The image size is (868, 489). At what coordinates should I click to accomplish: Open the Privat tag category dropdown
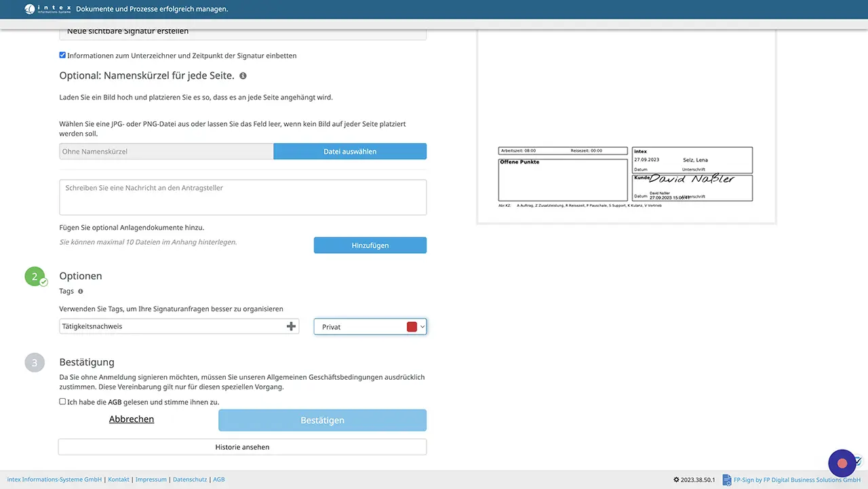(370, 327)
